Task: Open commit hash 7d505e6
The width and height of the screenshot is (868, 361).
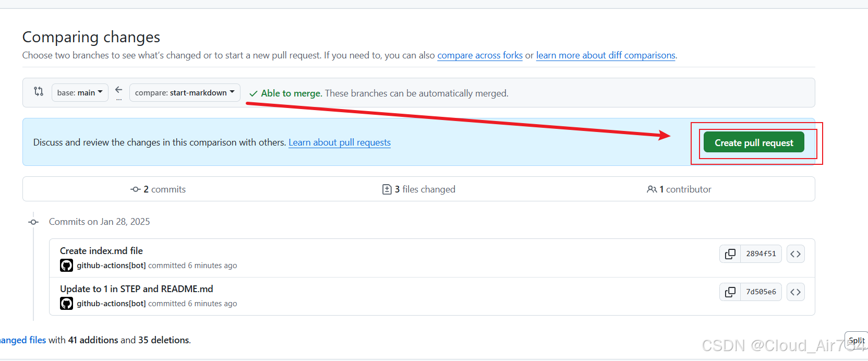Action: point(761,292)
